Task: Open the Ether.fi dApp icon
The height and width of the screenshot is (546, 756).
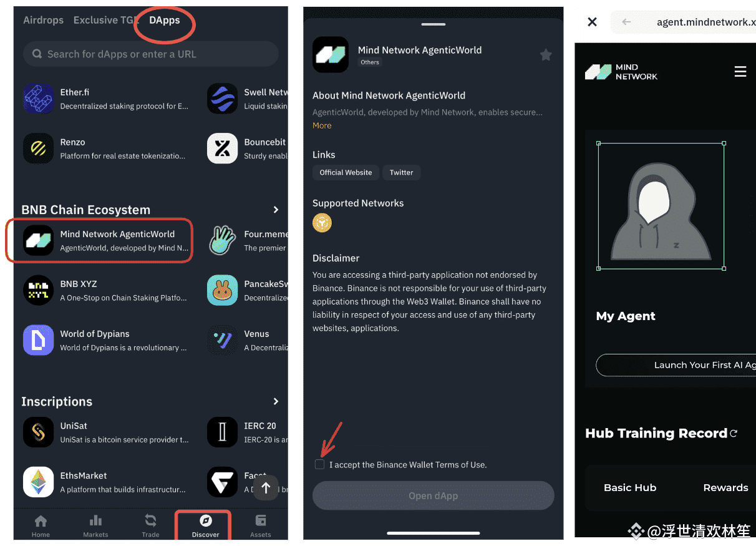Action: click(x=39, y=99)
